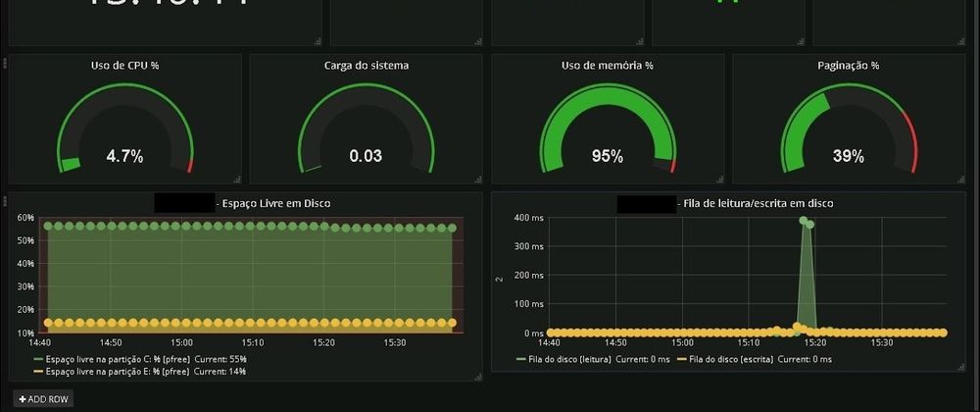Click the row handle beside the disk graphs row
The width and height of the screenshot is (980, 412).
(x=5, y=198)
